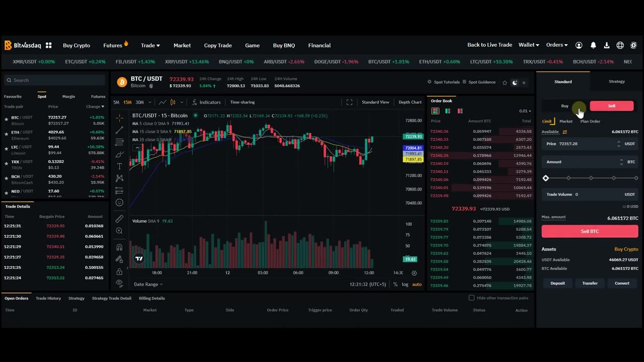This screenshot has width=644, height=362.
Task: Open the notifications bell
Action: [593, 45]
